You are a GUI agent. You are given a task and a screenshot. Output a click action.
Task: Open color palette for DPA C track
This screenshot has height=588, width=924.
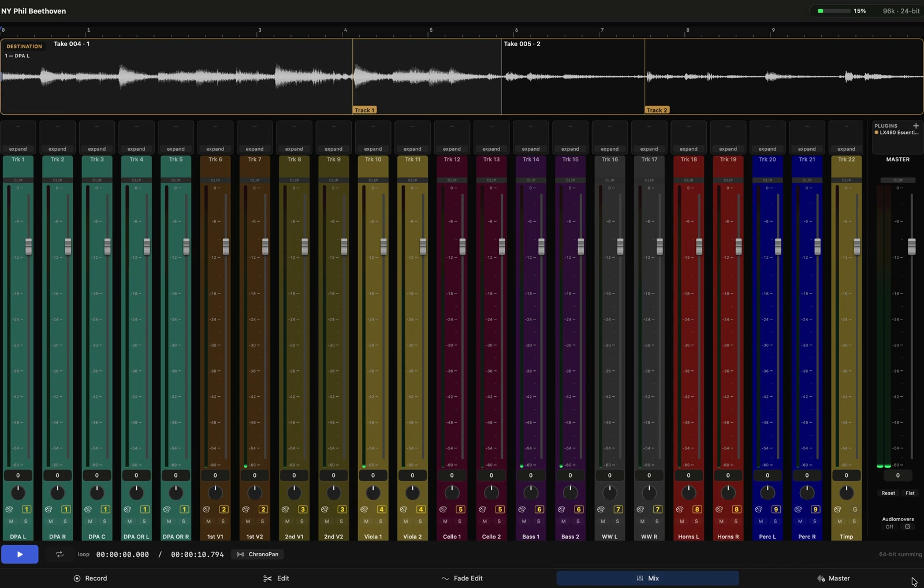(x=88, y=509)
